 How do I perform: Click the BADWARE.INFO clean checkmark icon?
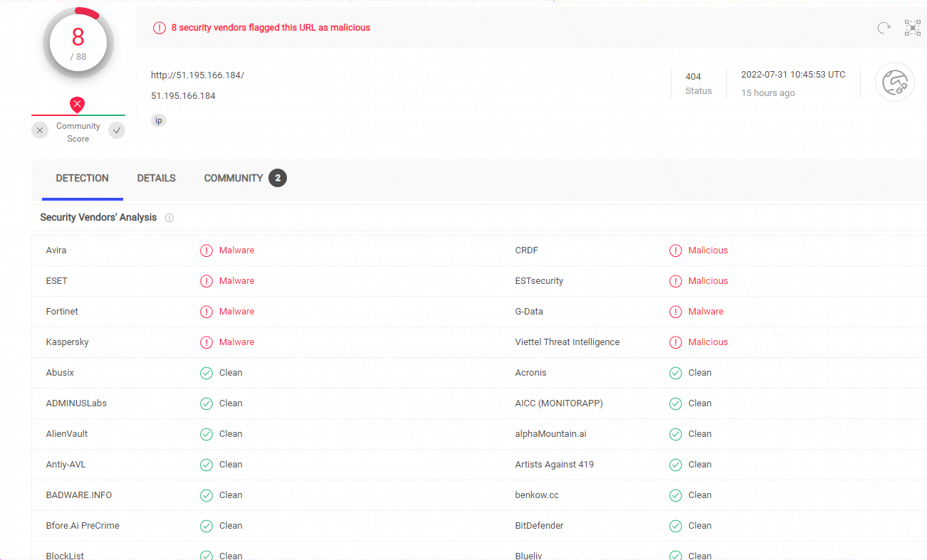pos(206,495)
